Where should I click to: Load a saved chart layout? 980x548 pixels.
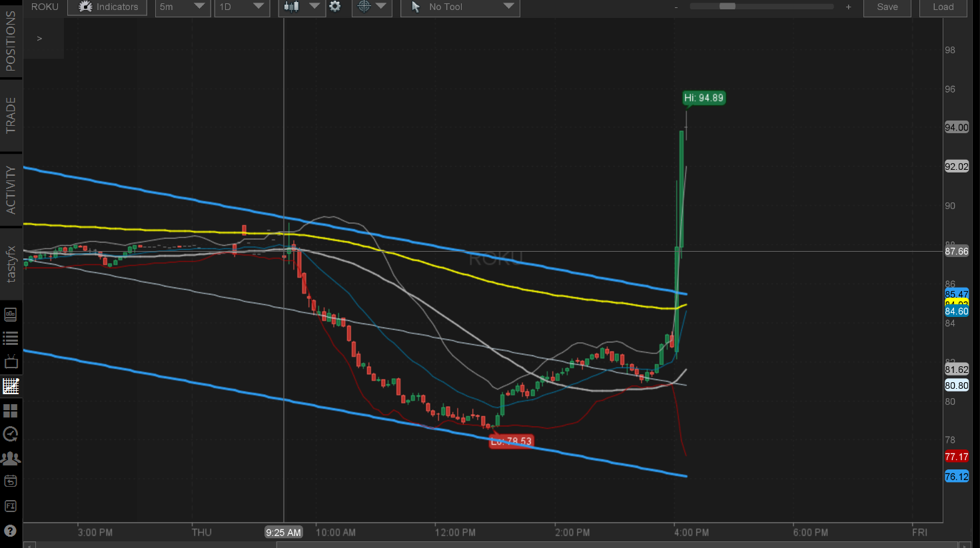(x=943, y=7)
